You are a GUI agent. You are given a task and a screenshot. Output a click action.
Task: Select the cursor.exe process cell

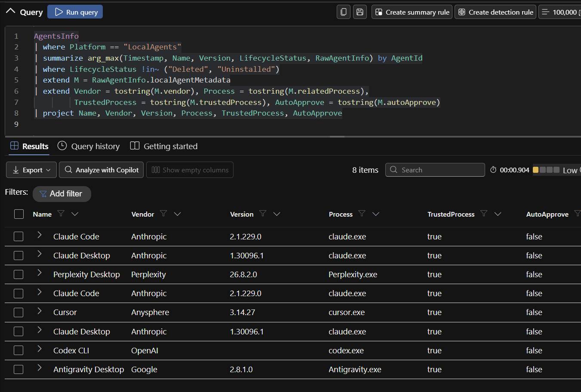click(x=347, y=312)
